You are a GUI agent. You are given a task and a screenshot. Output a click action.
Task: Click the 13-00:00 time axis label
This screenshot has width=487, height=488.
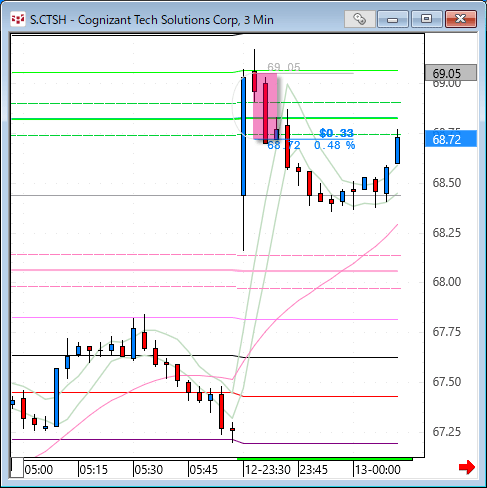pyautogui.click(x=378, y=470)
